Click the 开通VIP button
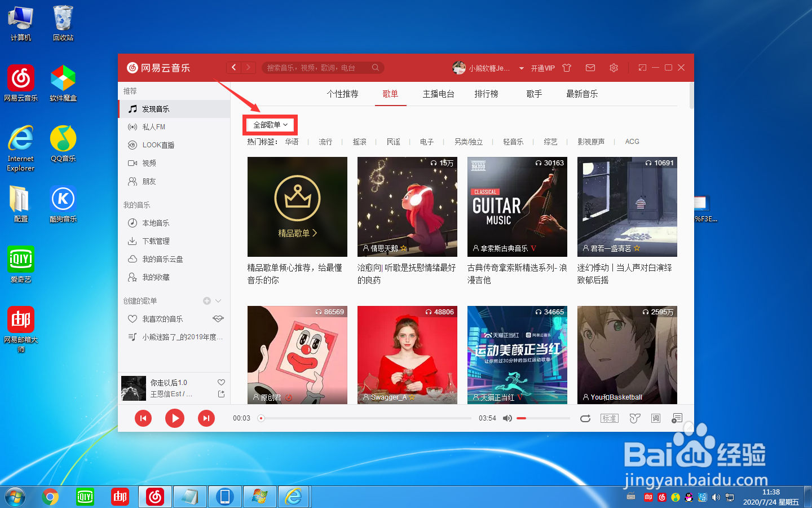Screen dimensions: 812x508 click(x=542, y=68)
